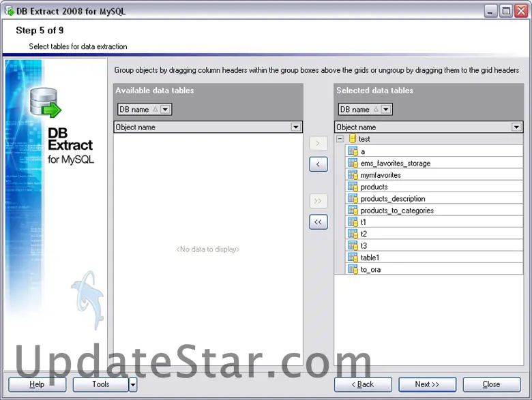Maximize the DB Extract window
Image resolution: width=532 pixels, height=400 pixels.
coord(505,11)
